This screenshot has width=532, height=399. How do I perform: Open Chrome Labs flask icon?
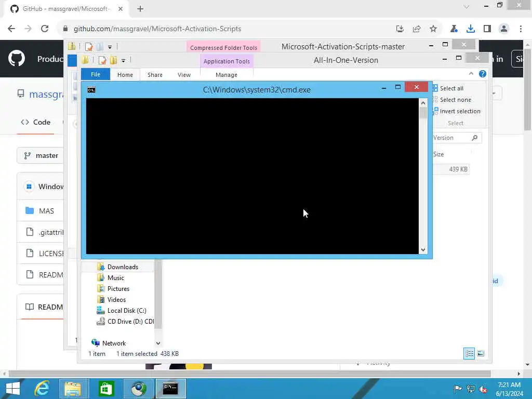454,29
